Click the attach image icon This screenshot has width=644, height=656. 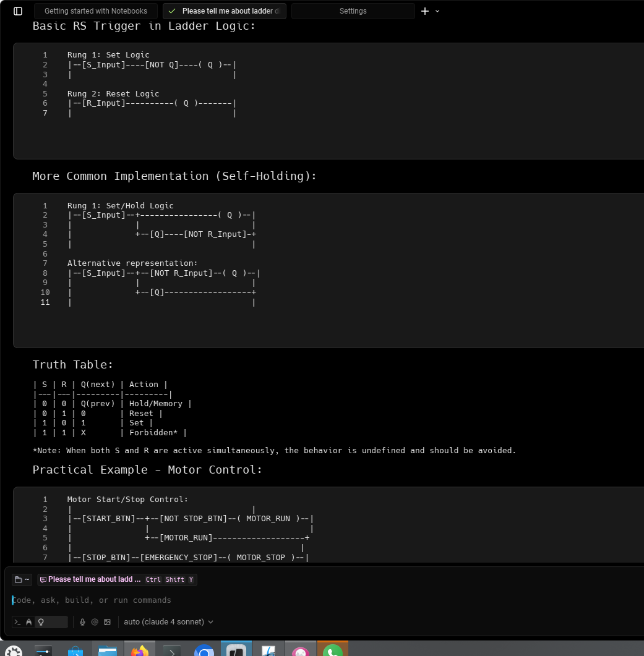tap(107, 622)
